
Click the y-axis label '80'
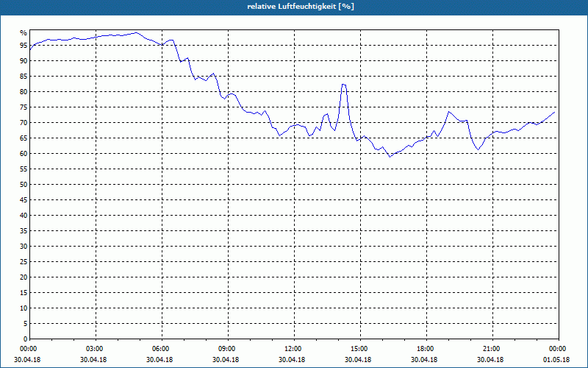tap(24, 91)
